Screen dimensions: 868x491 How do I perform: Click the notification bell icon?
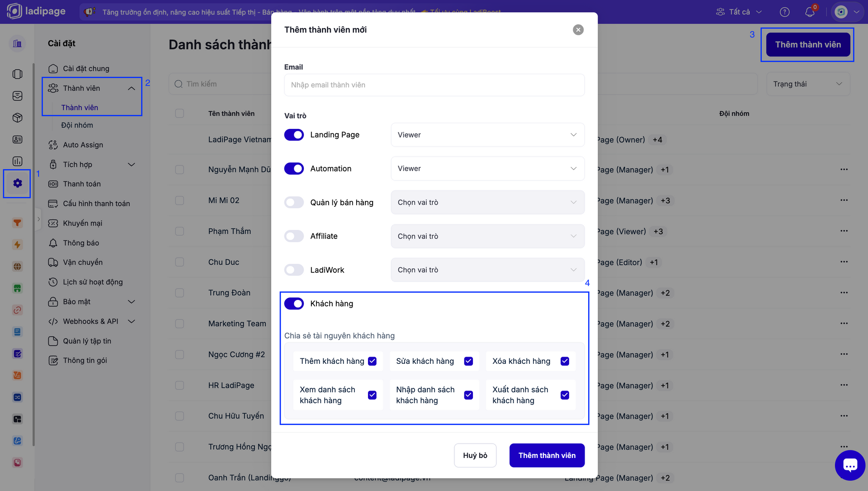tap(809, 12)
